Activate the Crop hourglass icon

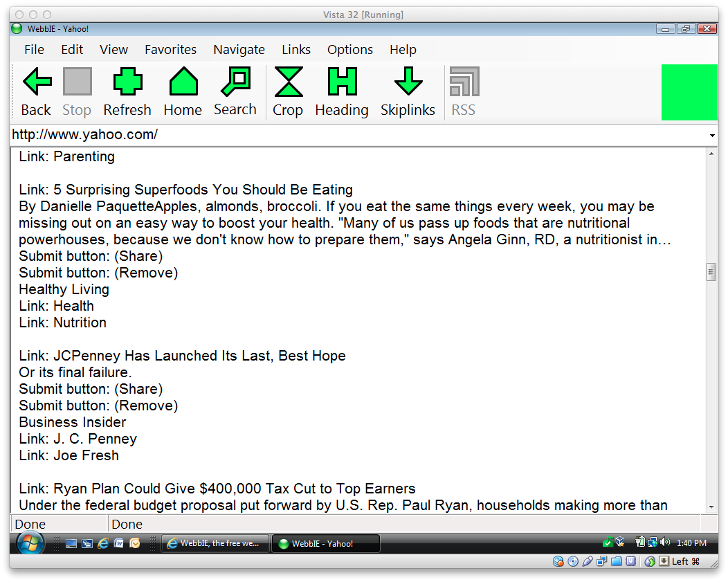tap(289, 82)
